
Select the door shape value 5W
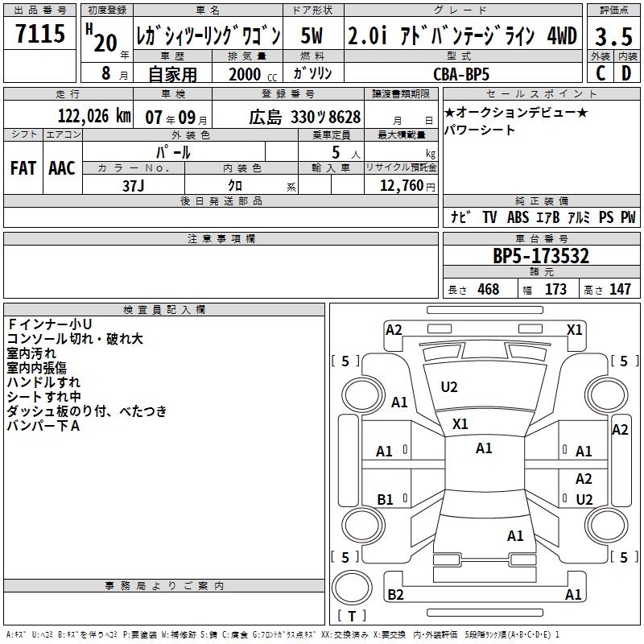312,35
